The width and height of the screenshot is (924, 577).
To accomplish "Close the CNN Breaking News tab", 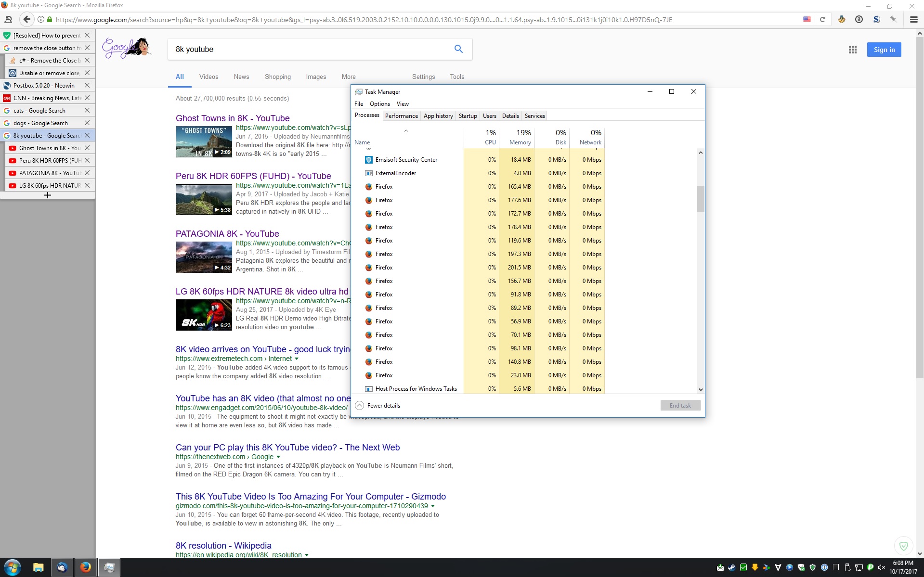I will pyautogui.click(x=87, y=98).
